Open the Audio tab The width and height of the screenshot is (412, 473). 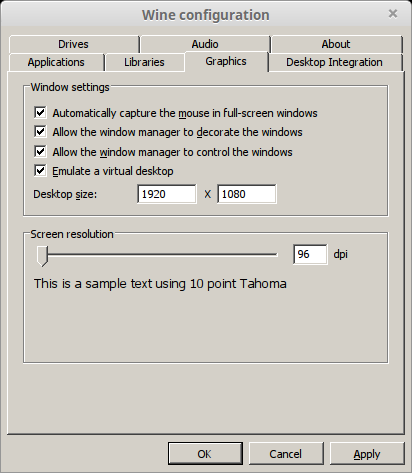pos(205,44)
